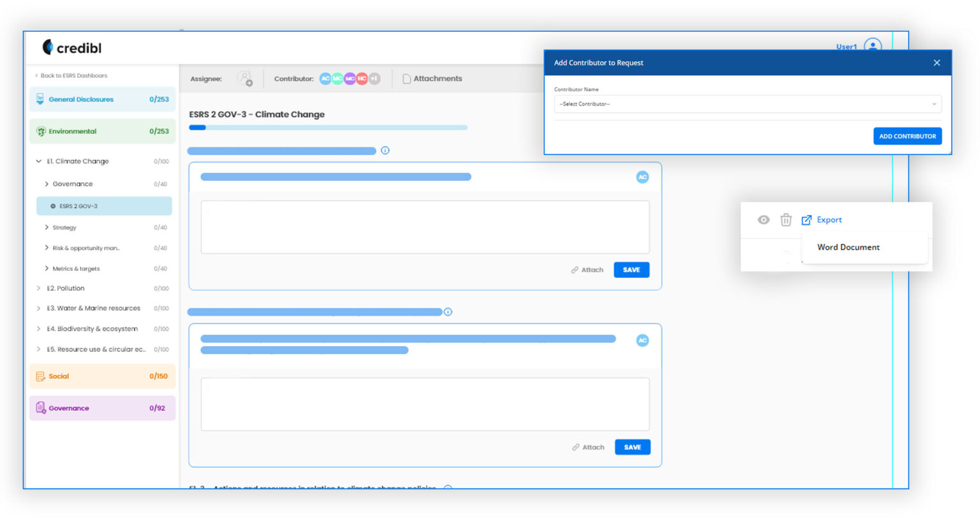The image size is (980, 521).
Task: Choose Word Document from Export menu
Action: (x=849, y=247)
